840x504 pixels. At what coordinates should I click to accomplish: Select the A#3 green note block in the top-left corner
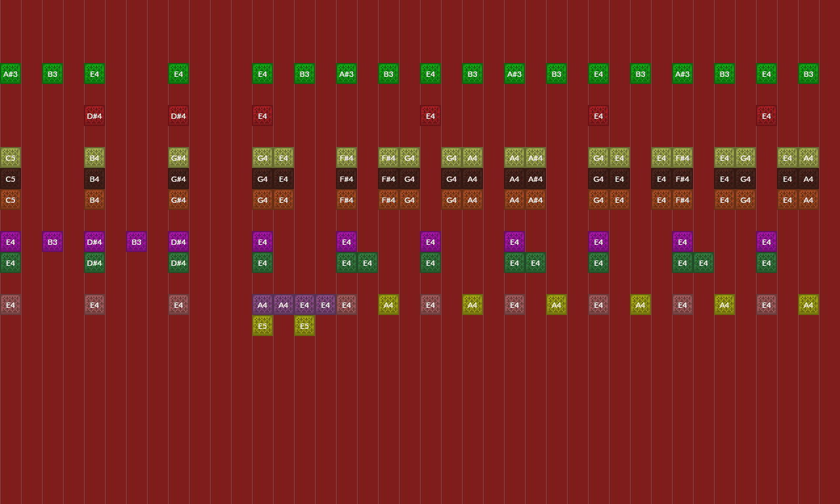tap(10, 73)
